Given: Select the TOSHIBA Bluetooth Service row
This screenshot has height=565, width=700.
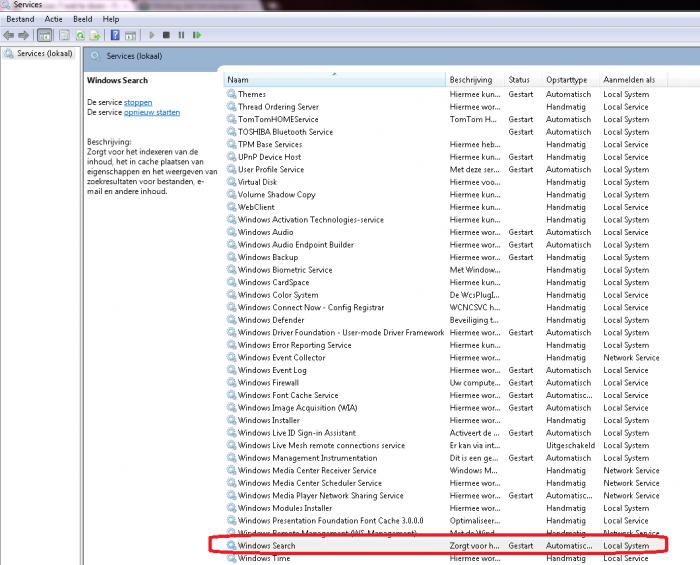Looking at the screenshot, I should [x=444, y=132].
